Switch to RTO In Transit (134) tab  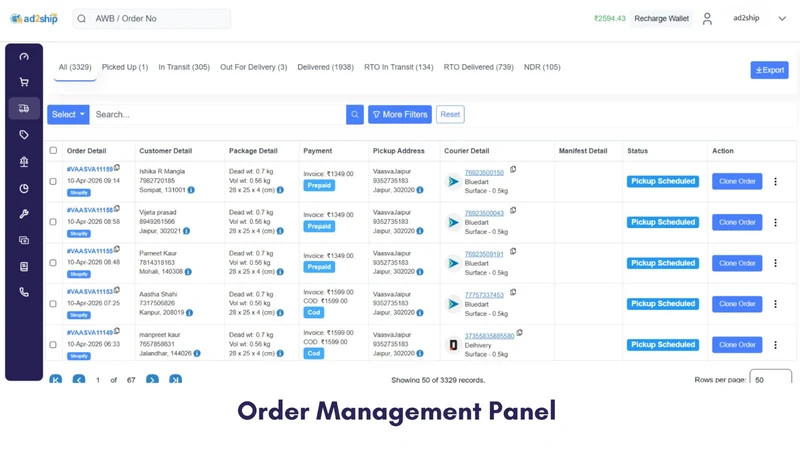(398, 67)
